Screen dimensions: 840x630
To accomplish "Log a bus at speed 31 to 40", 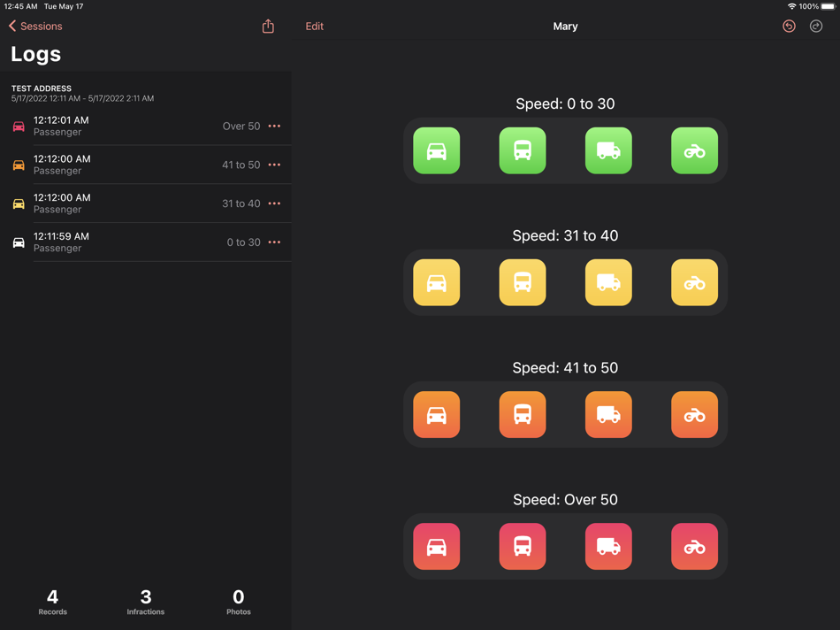I will click(x=523, y=282).
